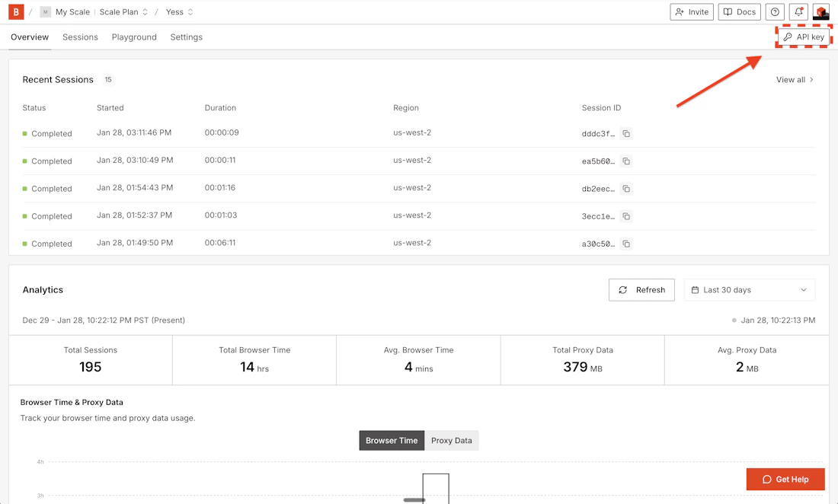The height and width of the screenshot is (504, 838).
Task: Open the help question mark icon
Action: [774, 11]
